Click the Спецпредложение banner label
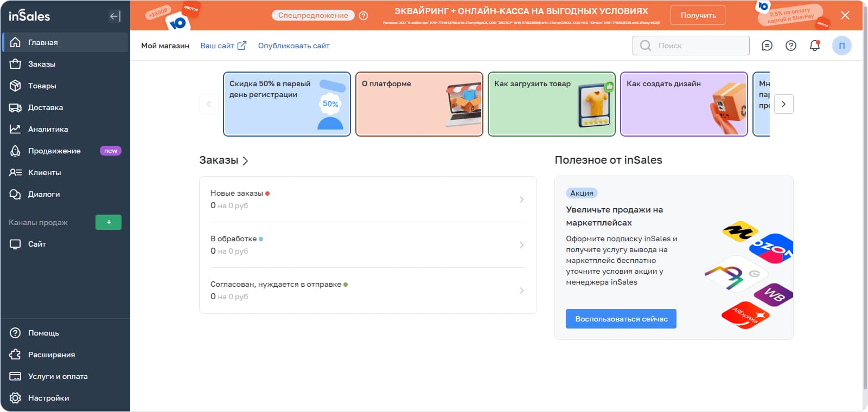This screenshot has height=412, width=868. click(x=313, y=15)
